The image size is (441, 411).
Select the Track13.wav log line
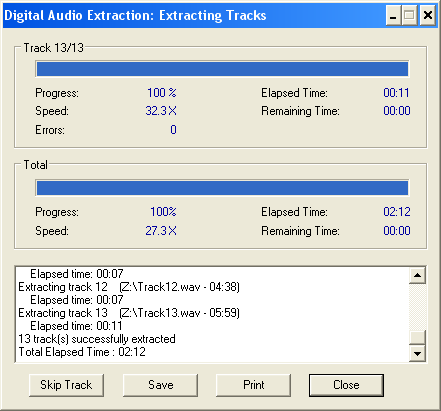[x=129, y=313]
